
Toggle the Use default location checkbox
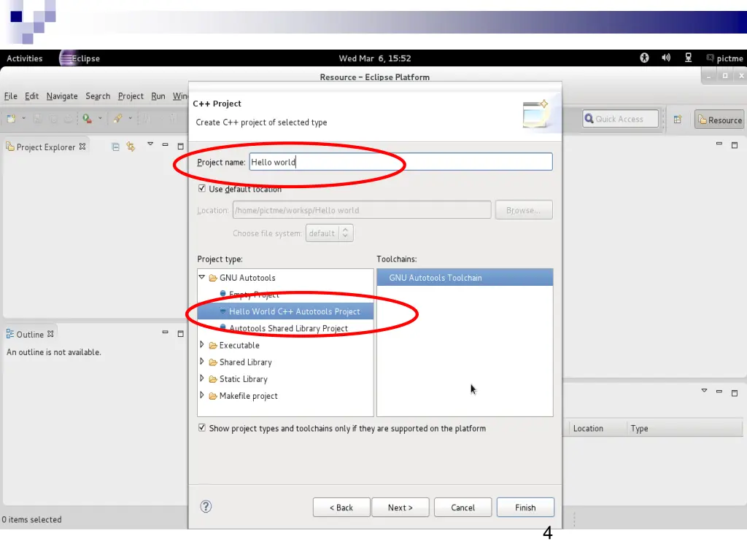[x=202, y=189]
